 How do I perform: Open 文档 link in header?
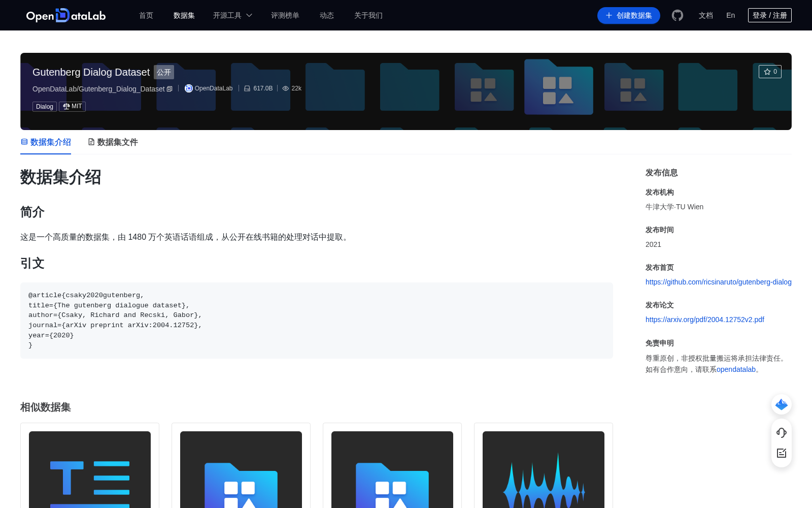pyautogui.click(x=706, y=15)
